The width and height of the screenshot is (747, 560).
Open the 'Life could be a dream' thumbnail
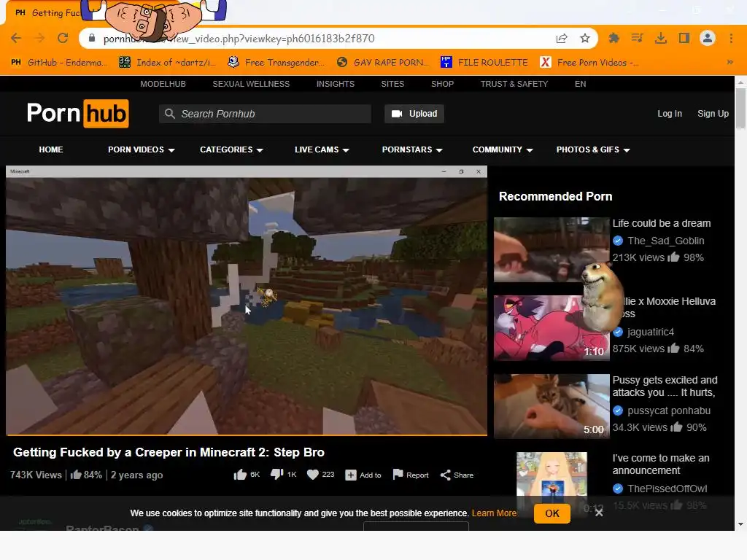click(x=551, y=249)
